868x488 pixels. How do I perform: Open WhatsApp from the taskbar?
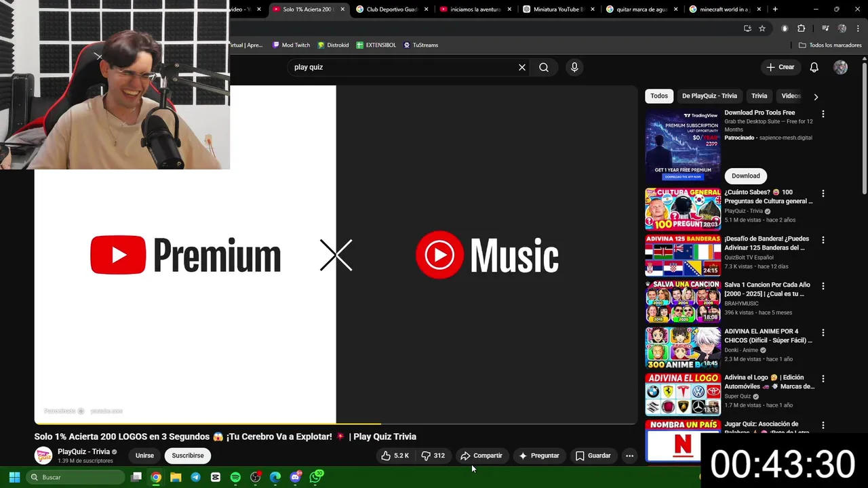pyautogui.click(x=316, y=477)
